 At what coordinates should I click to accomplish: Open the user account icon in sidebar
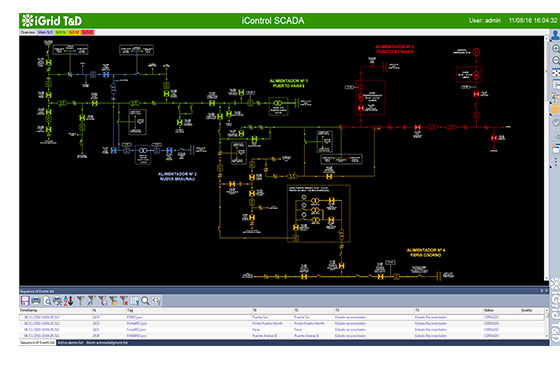[556, 35]
